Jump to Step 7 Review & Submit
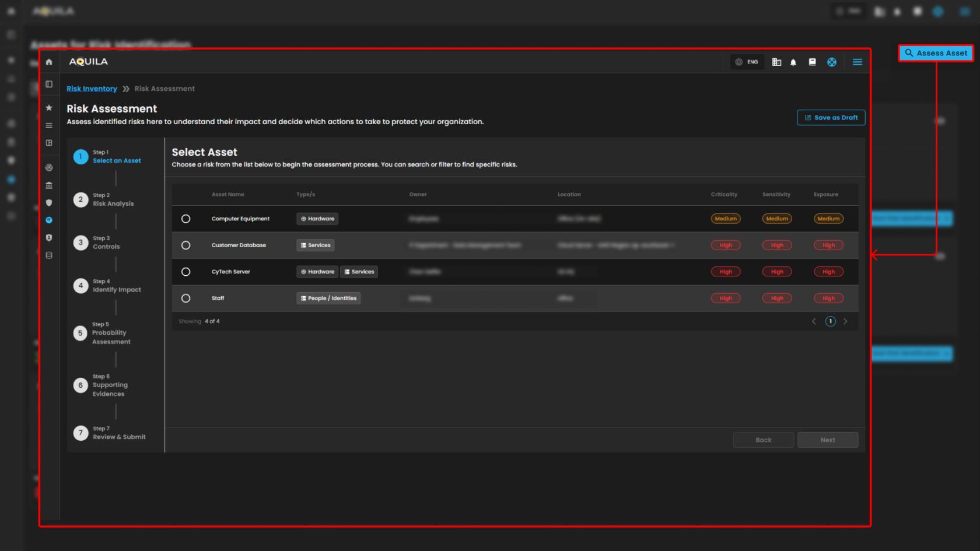The width and height of the screenshot is (980, 551). pyautogui.click(x=118, y=433)
